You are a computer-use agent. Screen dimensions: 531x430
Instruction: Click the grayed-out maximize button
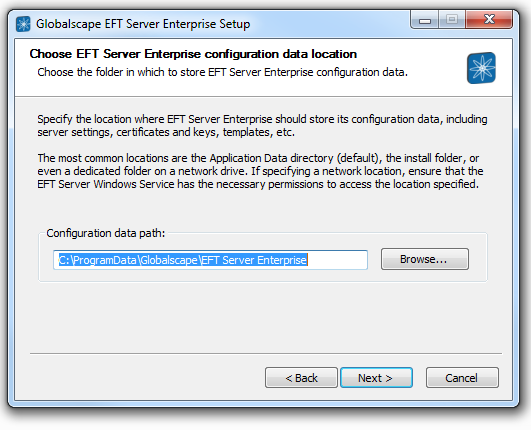click(x=452, y=20)
